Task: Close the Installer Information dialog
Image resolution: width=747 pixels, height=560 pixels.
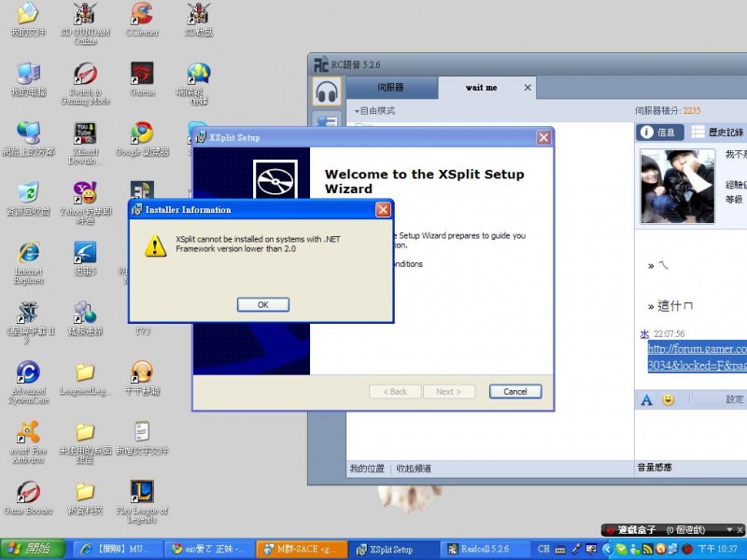Action: [x=383, y=209]
